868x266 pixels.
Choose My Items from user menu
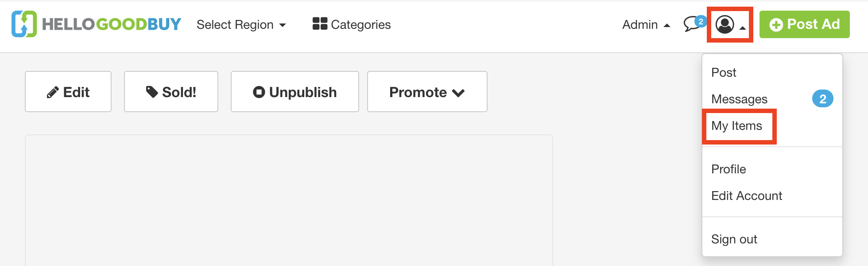click(x=736, y=126)
